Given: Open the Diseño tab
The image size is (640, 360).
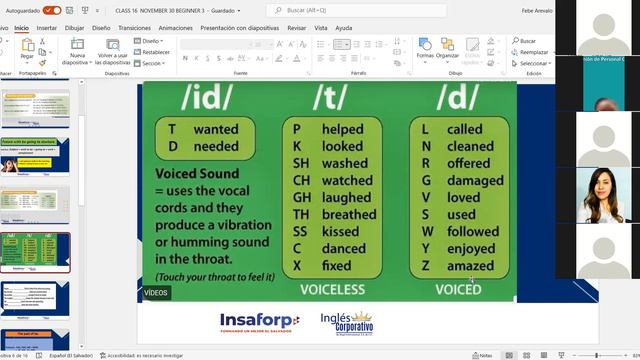Looking at the screenshot, I should click(101, 28).
